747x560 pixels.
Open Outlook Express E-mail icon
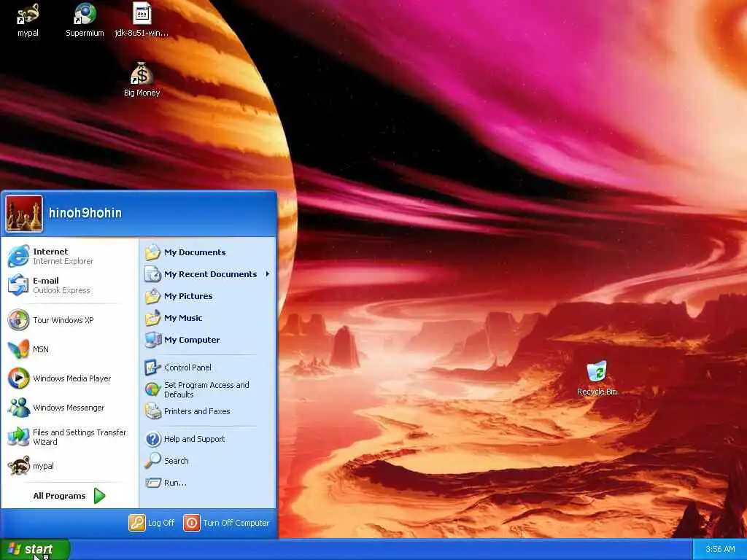(18, 285)
